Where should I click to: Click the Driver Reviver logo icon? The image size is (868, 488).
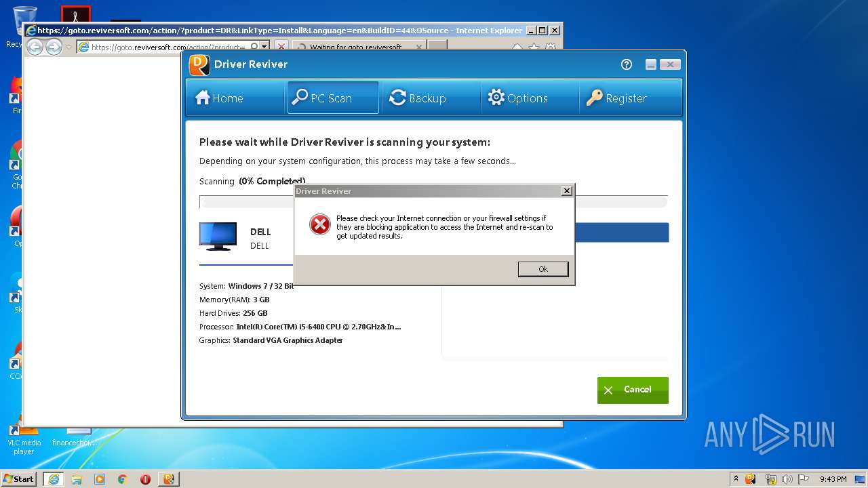coord(199,64)
